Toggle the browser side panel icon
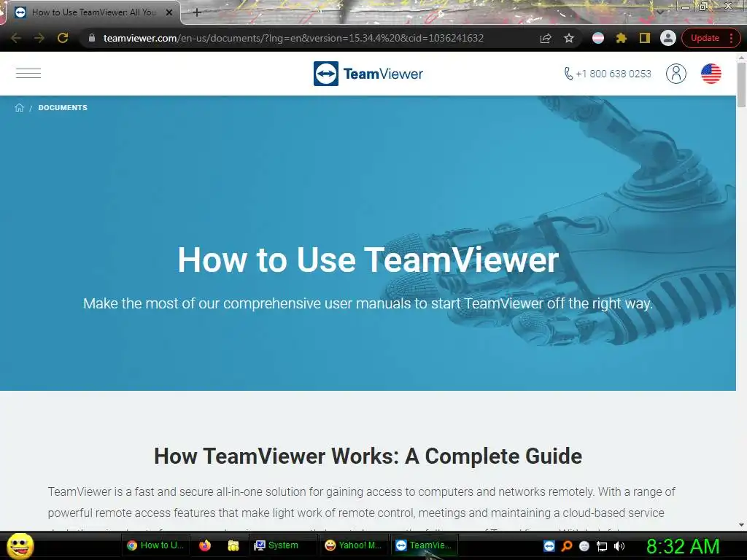Screen dimensions: 747x560 coord(645,38)
